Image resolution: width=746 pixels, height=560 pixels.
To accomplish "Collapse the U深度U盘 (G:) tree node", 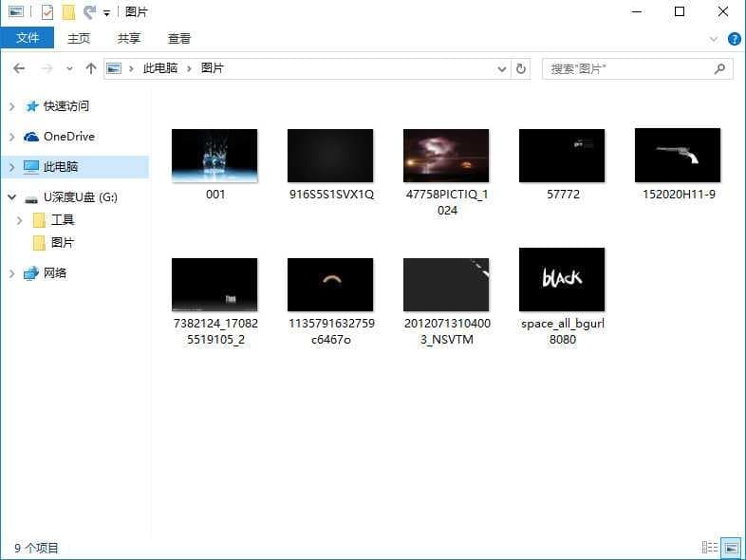I will coord(11,197).
